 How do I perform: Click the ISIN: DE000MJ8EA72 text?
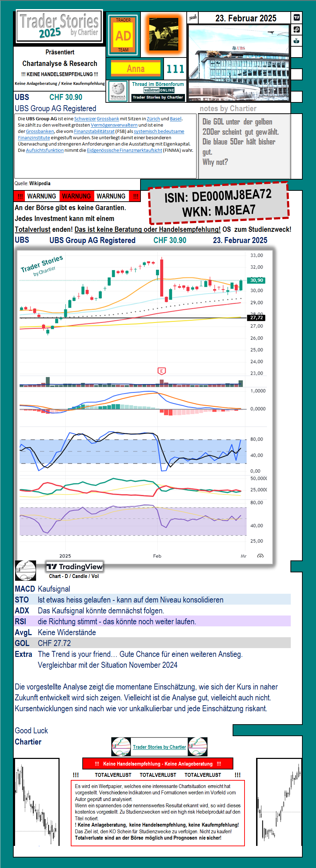coord(218,196)
